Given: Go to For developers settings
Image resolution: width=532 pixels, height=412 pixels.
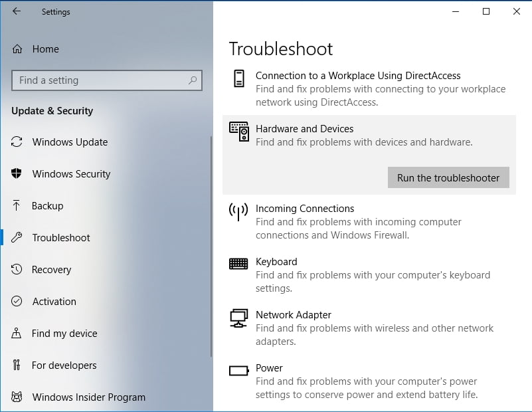Looking at the screenshot, I should 64,365.
